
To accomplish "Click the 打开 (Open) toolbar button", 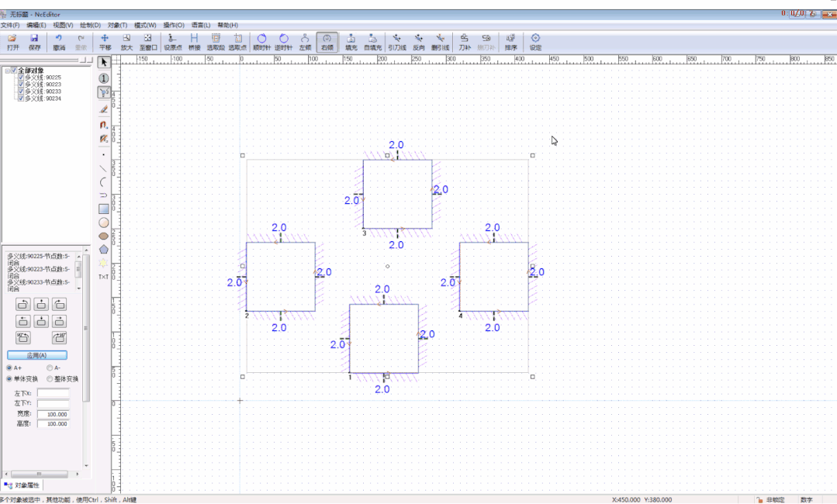I will (x=13, y=42).
